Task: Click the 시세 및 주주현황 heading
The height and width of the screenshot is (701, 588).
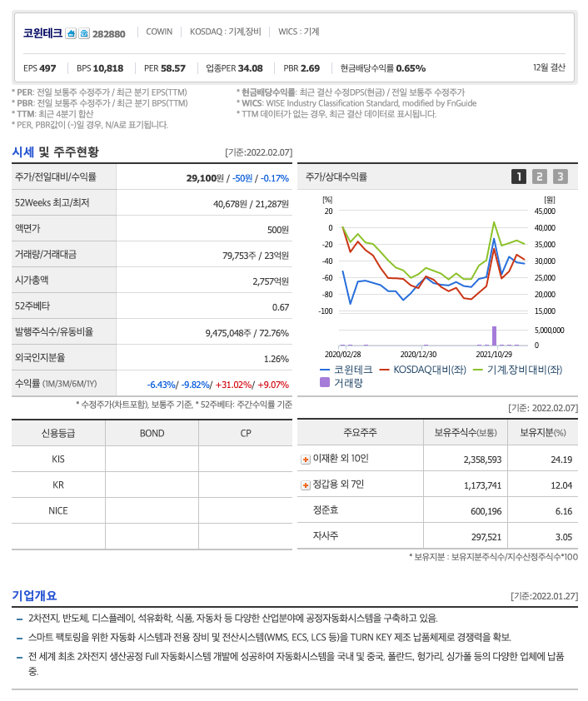Action: (56, 152)
